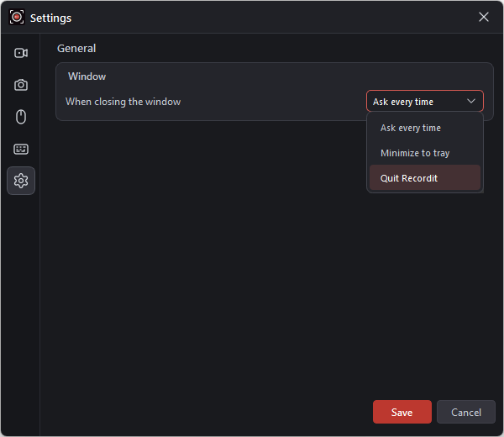This screenshot has width=504, height=437.
Task: Open the screenshot camera settings tab
Action: pos(21,85)
